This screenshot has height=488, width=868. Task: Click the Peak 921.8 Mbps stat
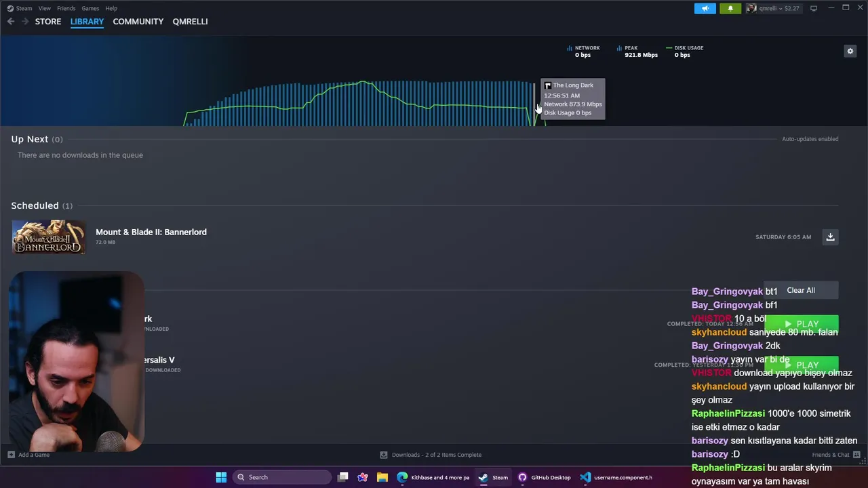637,52
